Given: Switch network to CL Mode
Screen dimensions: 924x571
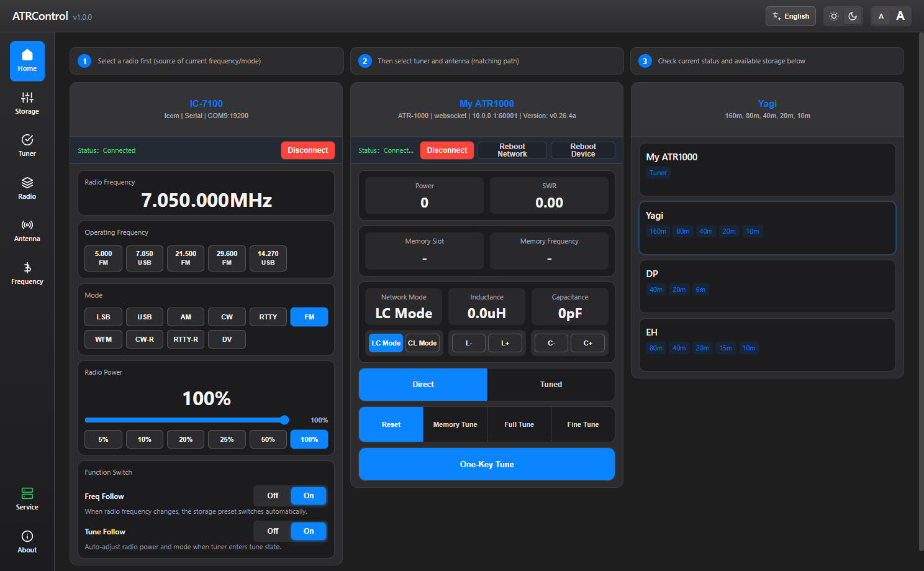Looking at the screenshot, I should [422, 343].
